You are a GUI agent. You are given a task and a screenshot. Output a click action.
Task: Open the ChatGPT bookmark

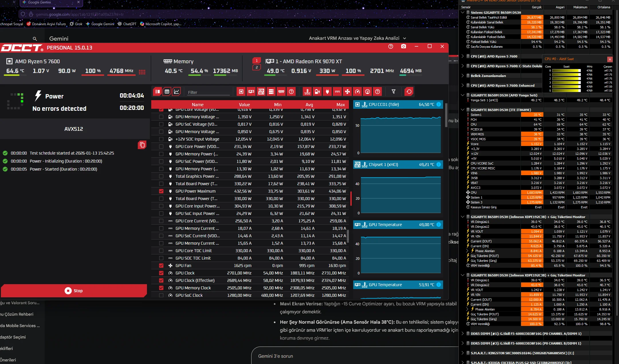(x=127, y=24)
